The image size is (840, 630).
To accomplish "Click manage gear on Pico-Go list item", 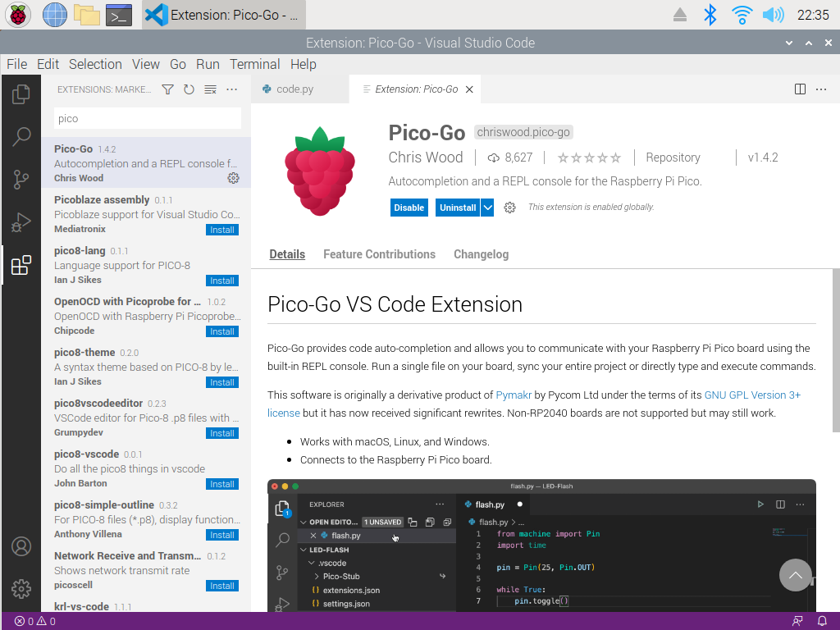I will coord(233,178).
